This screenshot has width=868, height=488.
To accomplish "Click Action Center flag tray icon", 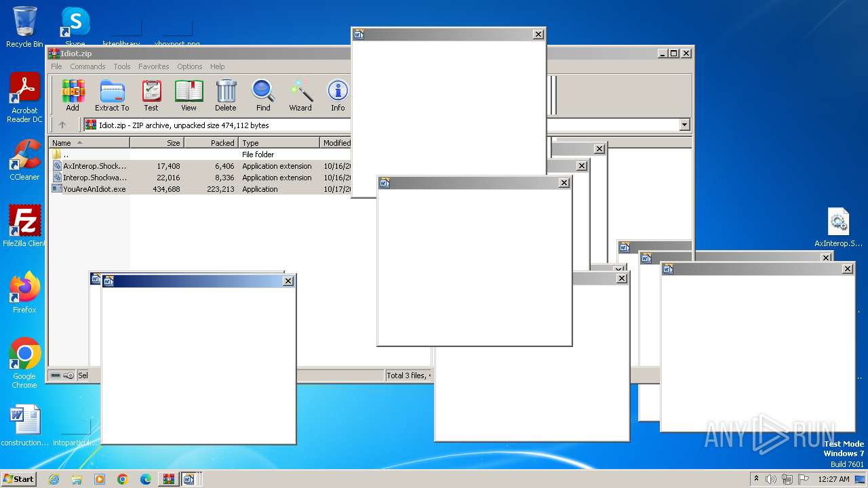I will pos(804,479).
